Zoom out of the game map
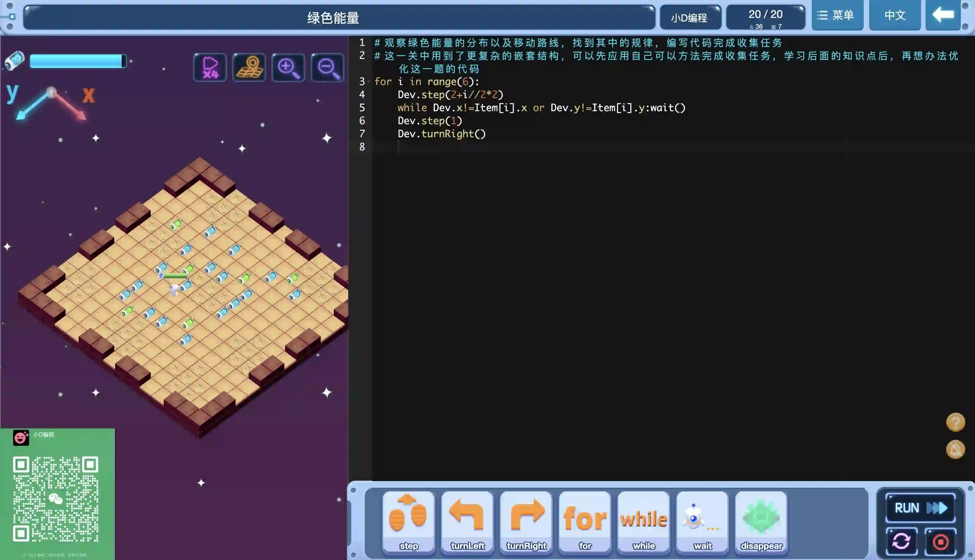The width and height of the screenshot is (975, 560). click(x=327, y=67)
